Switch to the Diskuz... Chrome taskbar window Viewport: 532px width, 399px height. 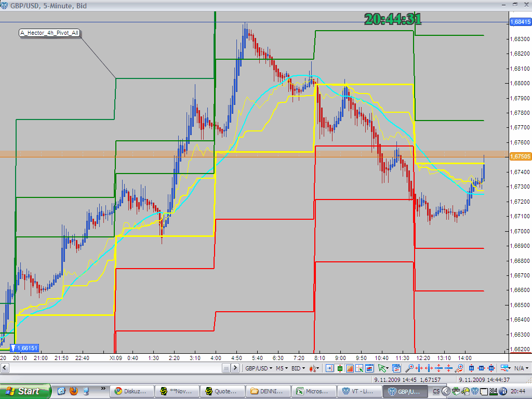132,391
